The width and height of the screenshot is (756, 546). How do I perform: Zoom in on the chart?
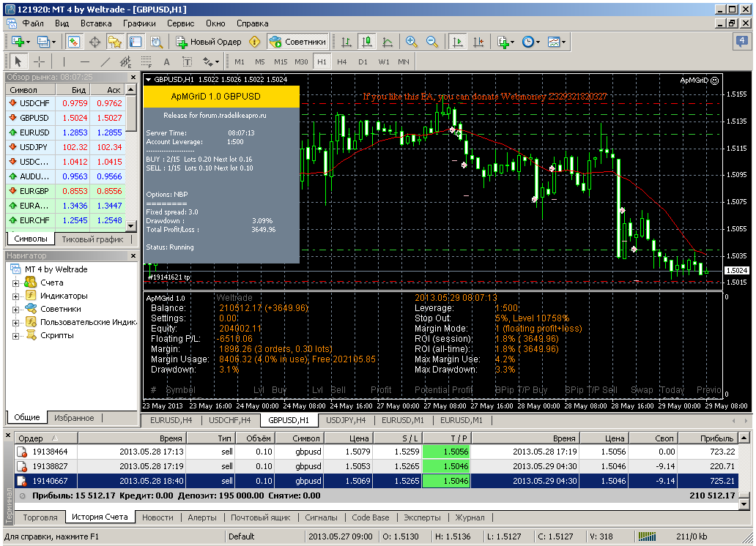pyautogui.click(x=411, y=42)
